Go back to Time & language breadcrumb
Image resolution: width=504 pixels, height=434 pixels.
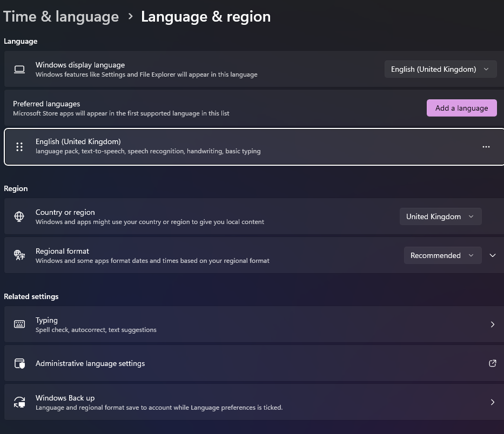[61, 17]
